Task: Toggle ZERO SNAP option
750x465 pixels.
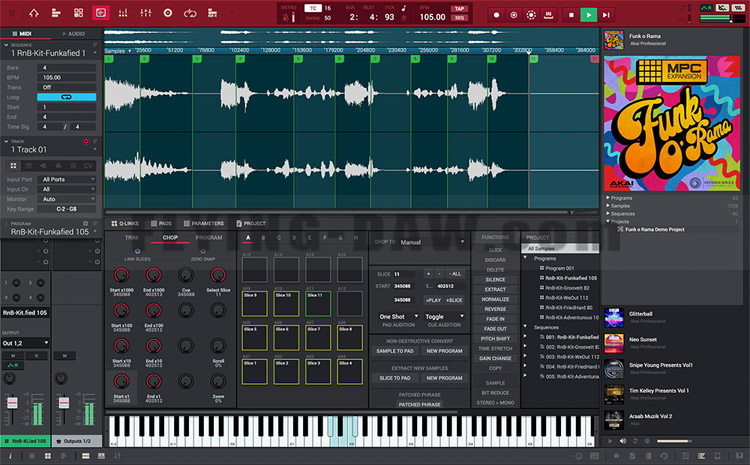Action: point(203,251)
